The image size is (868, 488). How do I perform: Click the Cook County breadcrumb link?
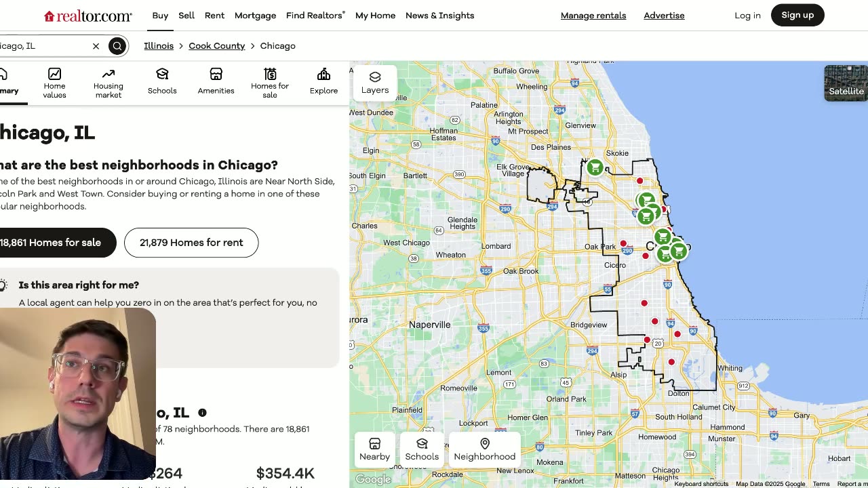217,46
